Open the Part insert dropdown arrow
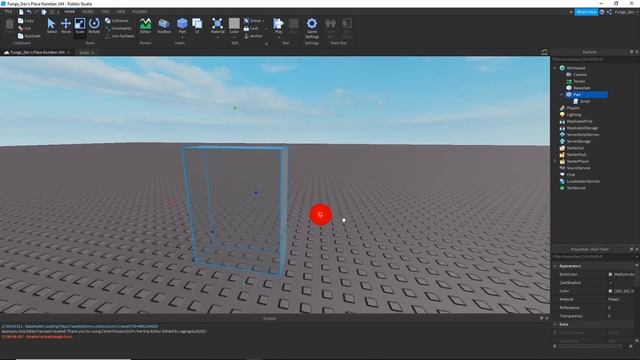The width and height of the screenshot is (640, 360). (x=182, y=37)
